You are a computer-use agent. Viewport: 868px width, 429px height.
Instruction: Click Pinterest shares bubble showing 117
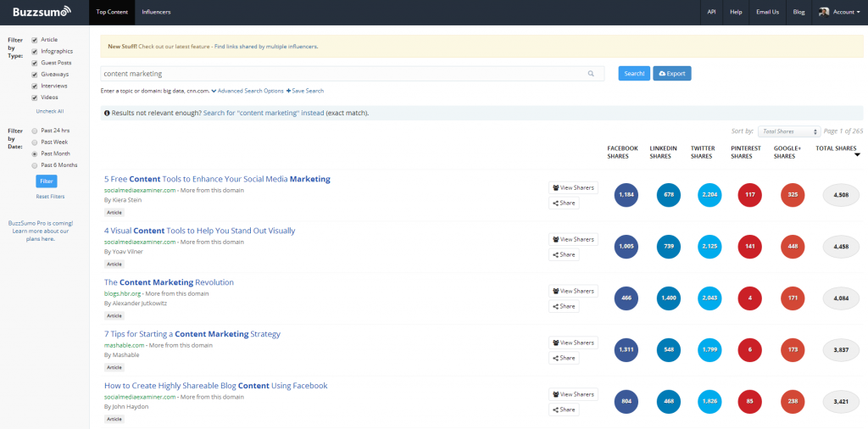pos(750,195)
